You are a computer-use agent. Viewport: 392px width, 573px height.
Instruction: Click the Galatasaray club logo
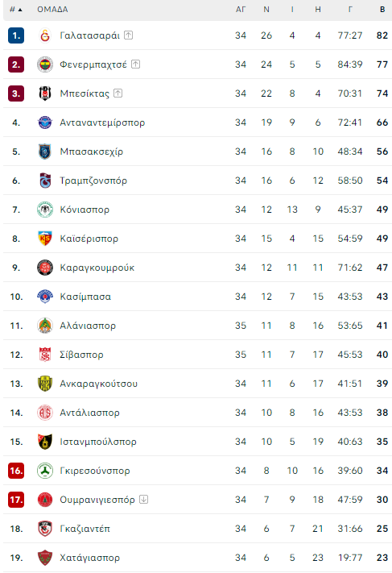[x=45, y=35]
